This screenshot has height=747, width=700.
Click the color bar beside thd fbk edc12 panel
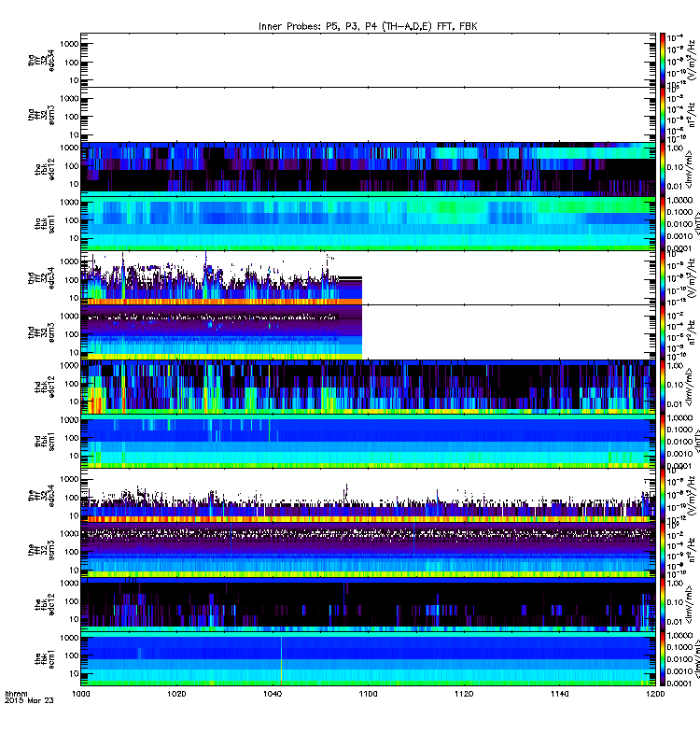(x=663, y=387)
